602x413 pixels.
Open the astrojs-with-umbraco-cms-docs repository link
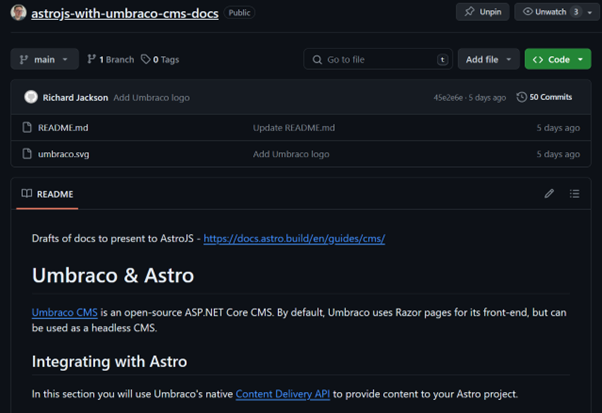click(125, 13)
